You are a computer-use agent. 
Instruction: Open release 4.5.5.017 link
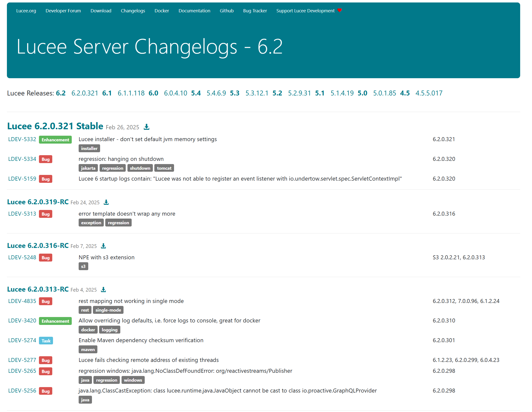point(429,93)
